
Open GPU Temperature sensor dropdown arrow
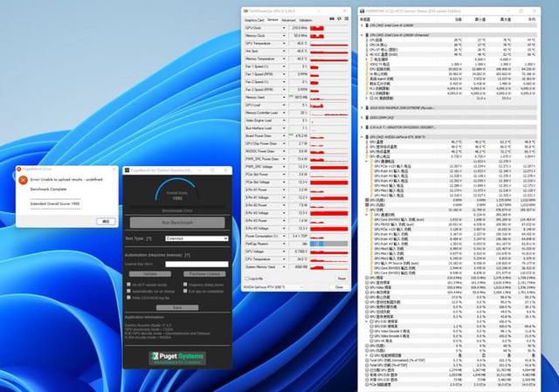(x=284, y=44)
